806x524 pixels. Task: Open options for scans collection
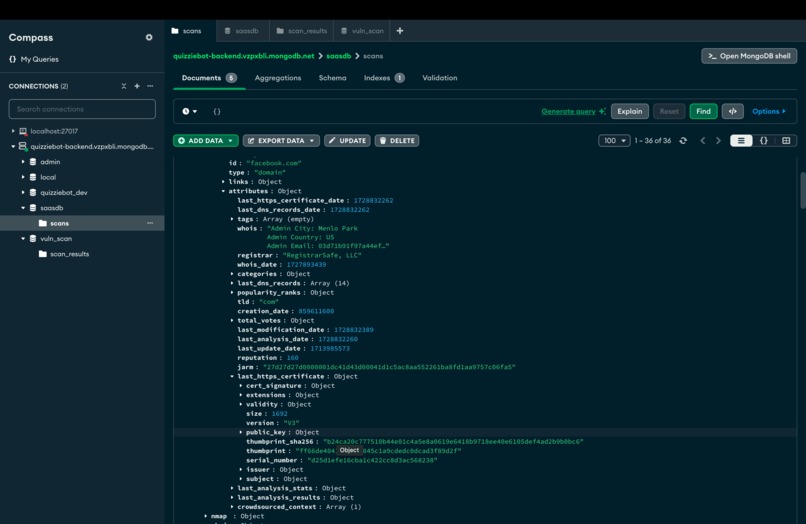150,223
